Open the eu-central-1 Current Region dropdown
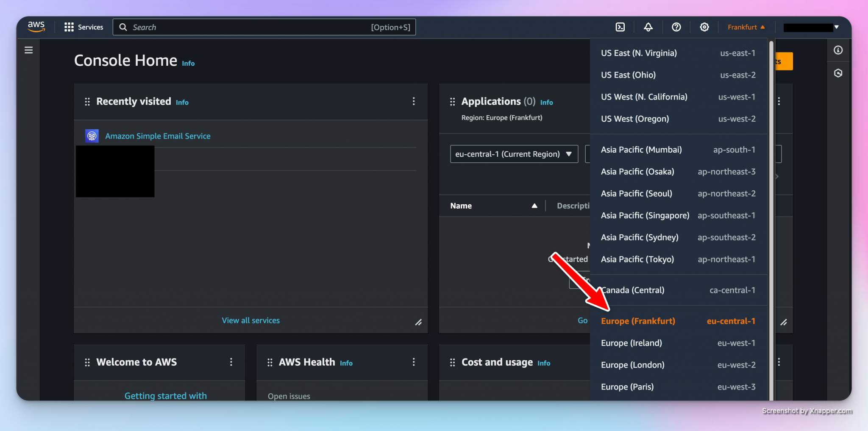The image size is (868, 431). pos(514,154)
